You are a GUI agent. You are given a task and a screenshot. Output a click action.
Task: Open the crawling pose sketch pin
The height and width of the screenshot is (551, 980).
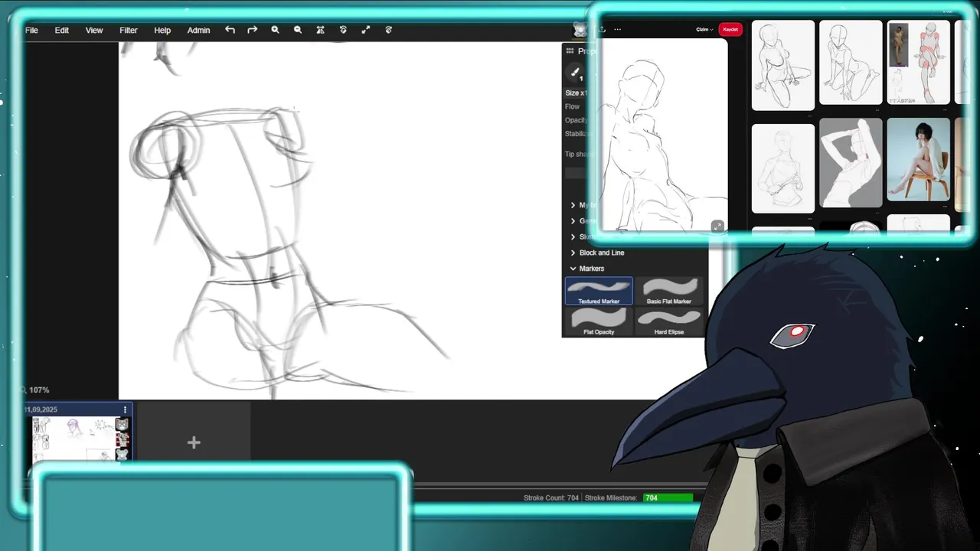pyautogui.click(x=851, y=62)
